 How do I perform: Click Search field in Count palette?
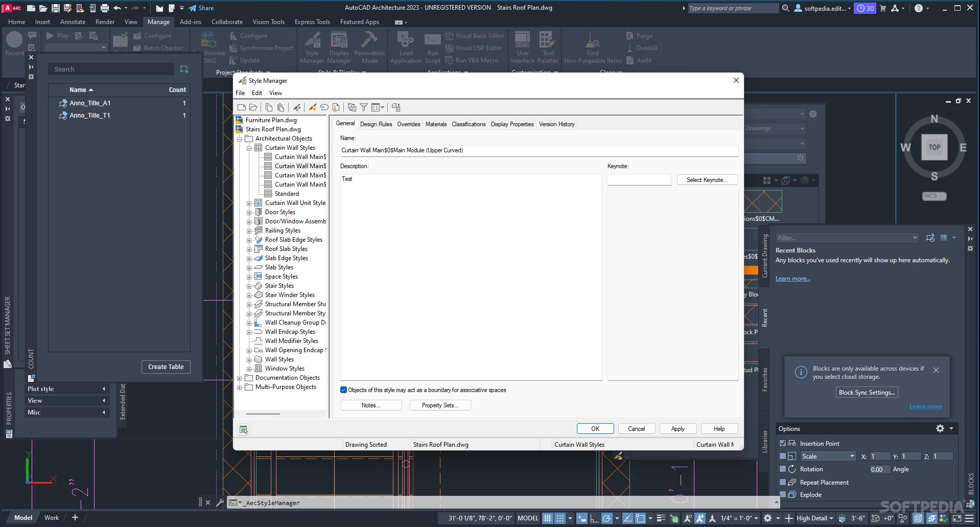coord(111,69)
